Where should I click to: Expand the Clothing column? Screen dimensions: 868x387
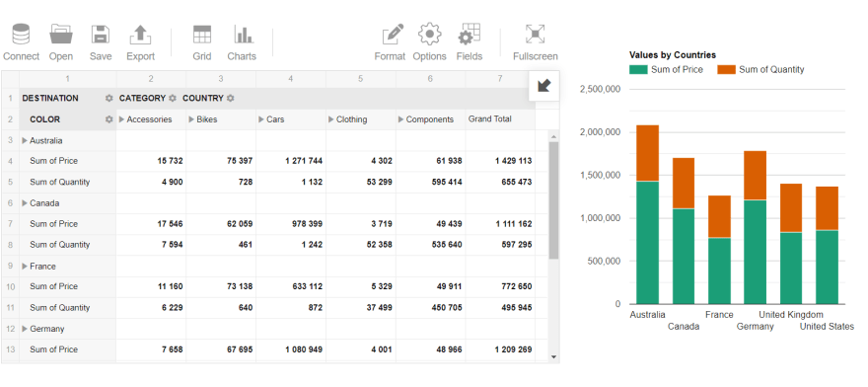tap(331, 119)
